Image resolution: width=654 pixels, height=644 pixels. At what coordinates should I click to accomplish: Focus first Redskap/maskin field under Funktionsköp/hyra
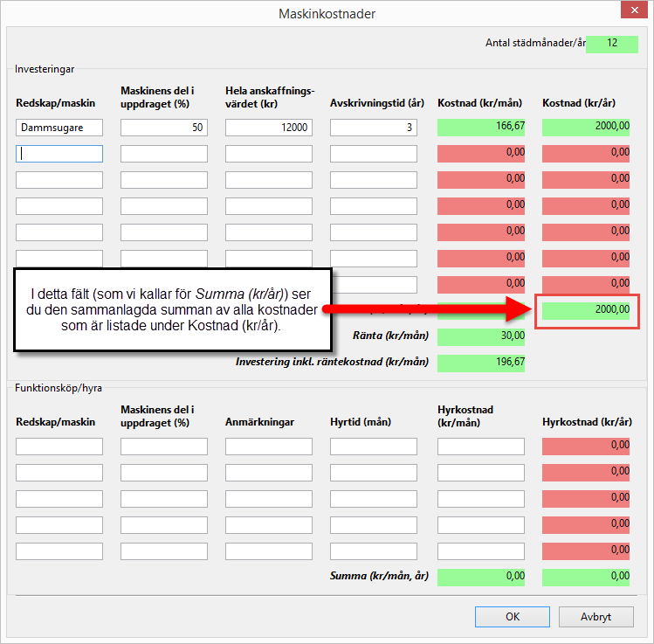pos(59,447)
